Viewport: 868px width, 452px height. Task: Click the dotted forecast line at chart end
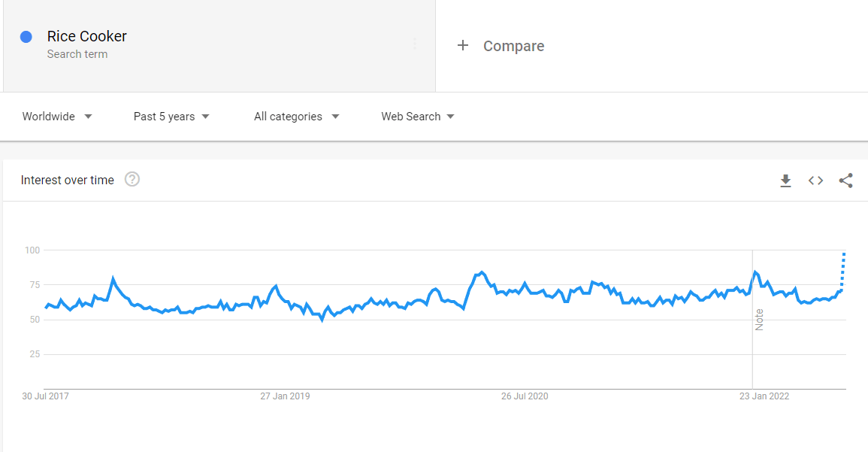(843, 272)
